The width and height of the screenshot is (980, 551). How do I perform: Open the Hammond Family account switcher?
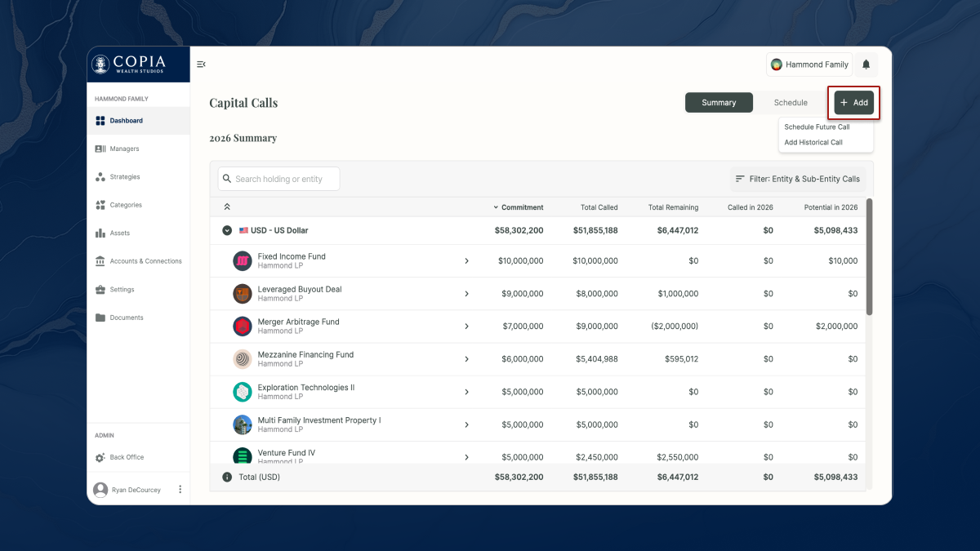pos(809,64)
